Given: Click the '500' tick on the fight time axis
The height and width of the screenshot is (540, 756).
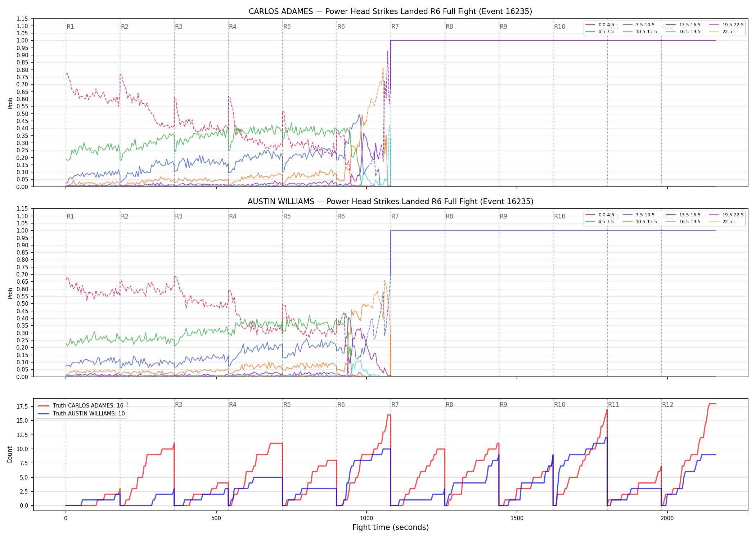Looking at the screenshot, I should click(216, 518).
